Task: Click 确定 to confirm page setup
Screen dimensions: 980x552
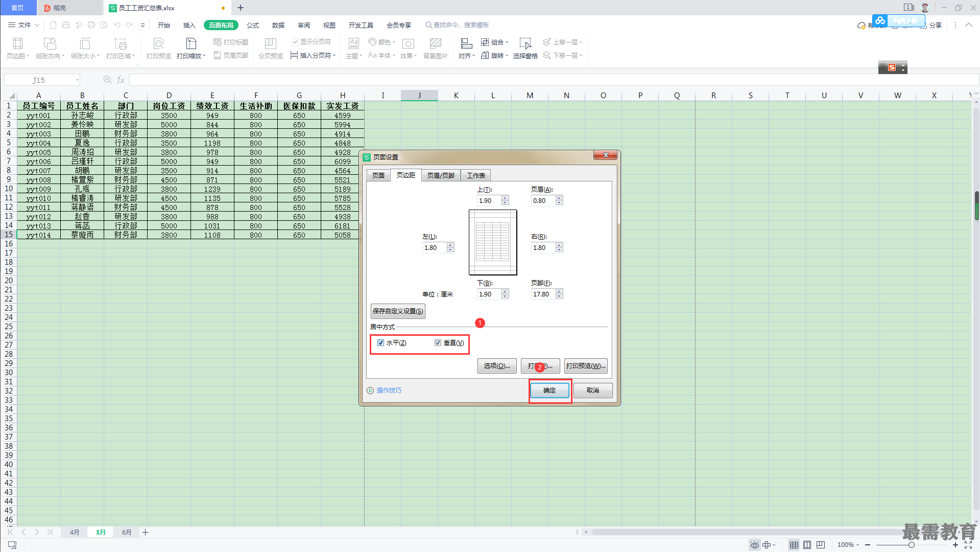Action: coord(549,390)
